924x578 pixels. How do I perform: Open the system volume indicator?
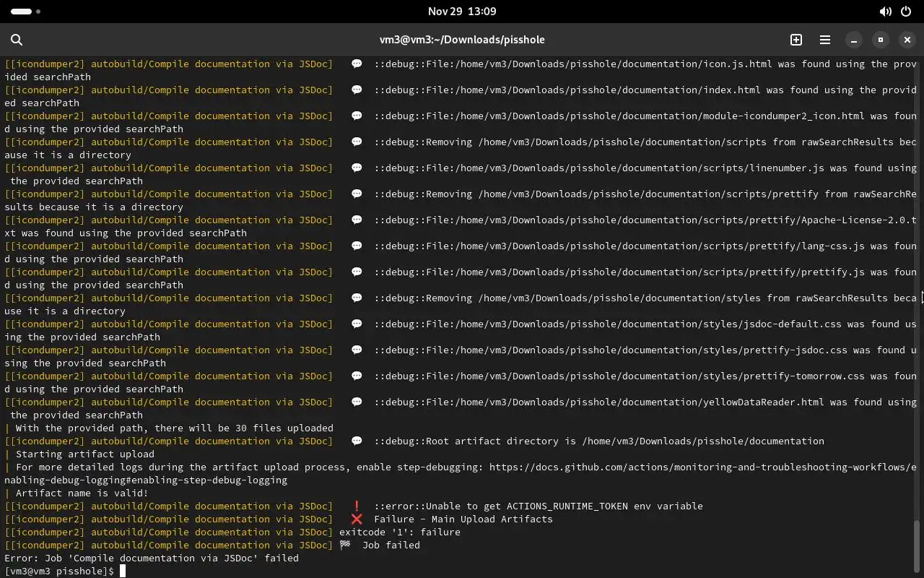[x=885, y=12]
